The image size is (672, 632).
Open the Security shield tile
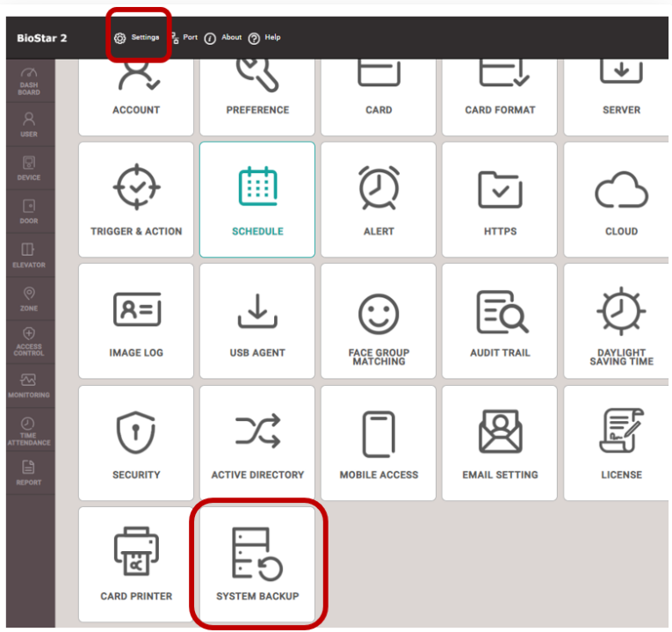136,442
